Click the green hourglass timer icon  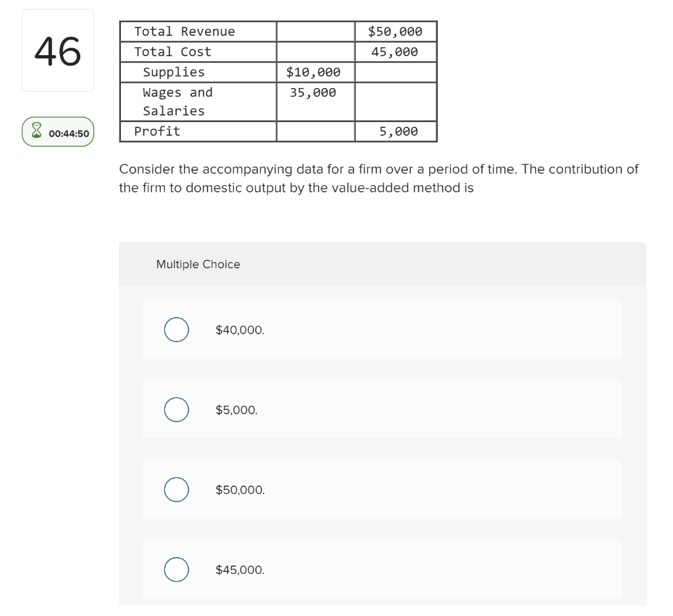[35, 131]
